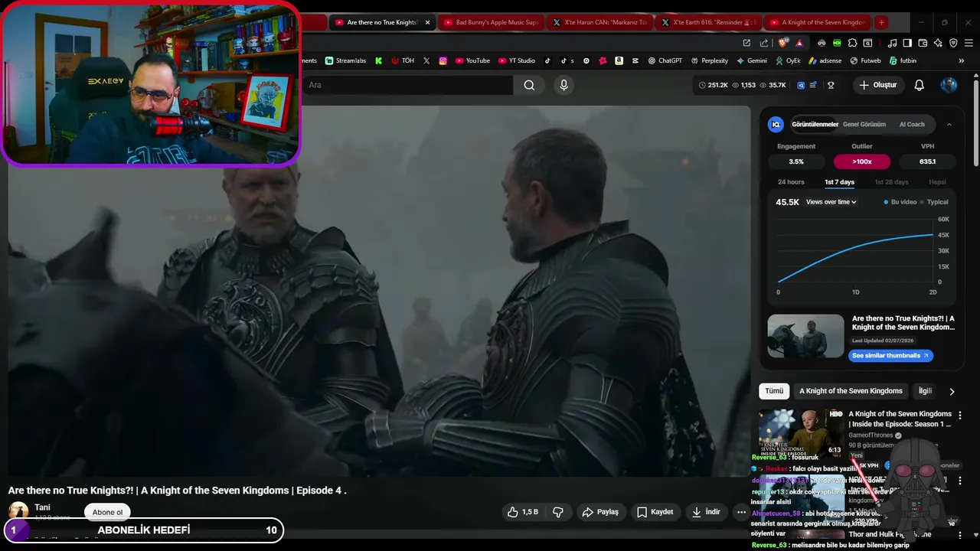Start voice search with microphone icon
This screenshot has width=980, height=551.
pyautogui.click(x=564, y=85)
